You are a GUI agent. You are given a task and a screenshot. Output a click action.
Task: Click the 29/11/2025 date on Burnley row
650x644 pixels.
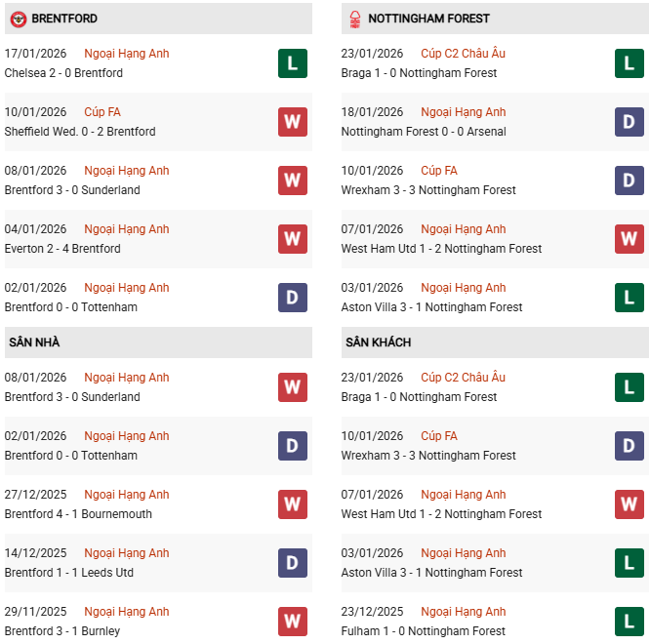[x=35, y=612]
